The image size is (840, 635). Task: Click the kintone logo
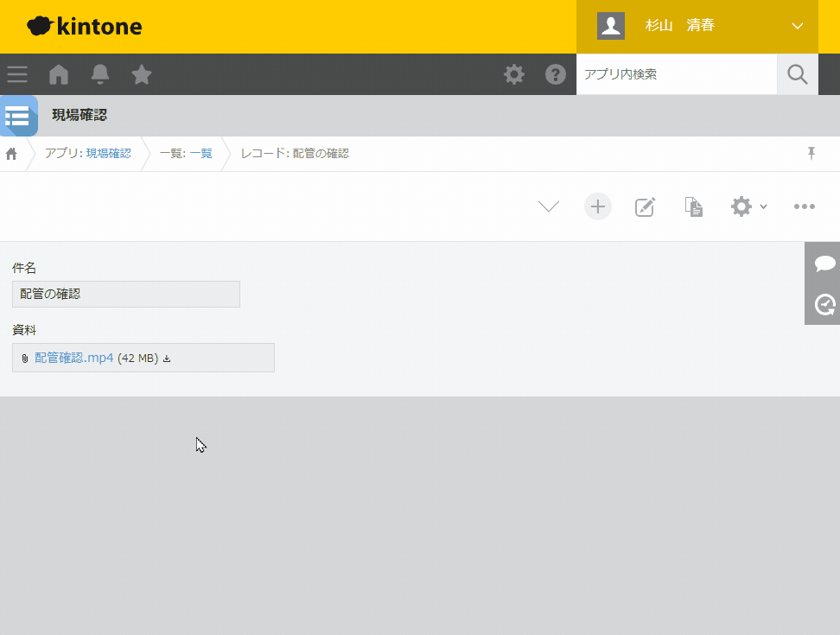85,26
